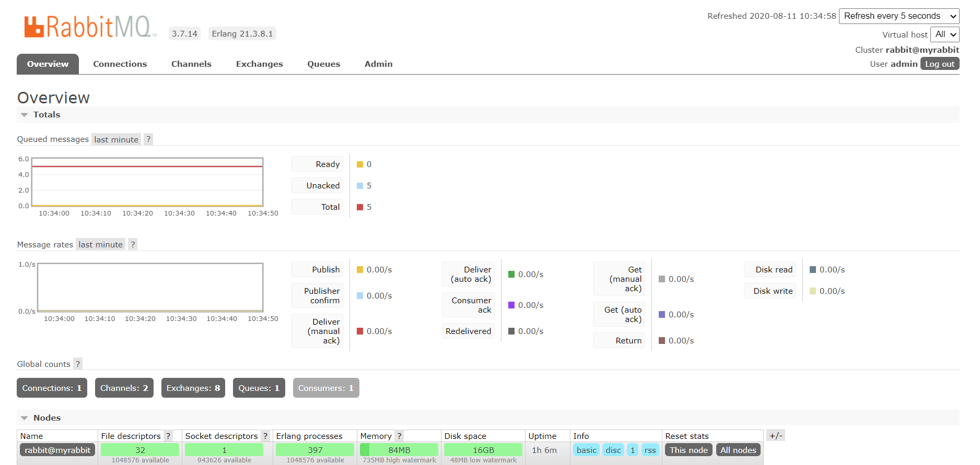
Task: Open the Channels tab
Action: point(191,64)
